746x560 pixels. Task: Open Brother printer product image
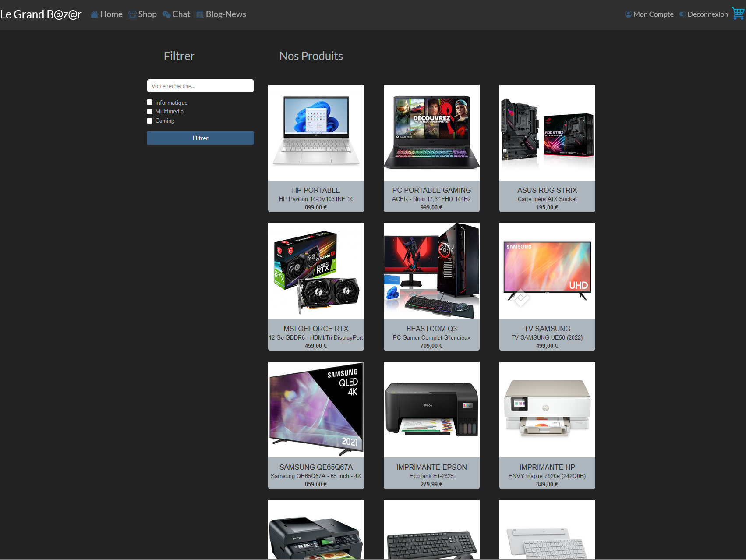click(x=316, y=529)
